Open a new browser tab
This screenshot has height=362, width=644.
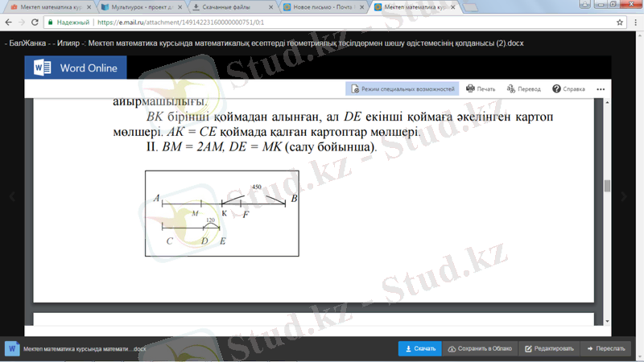point(471,7)
